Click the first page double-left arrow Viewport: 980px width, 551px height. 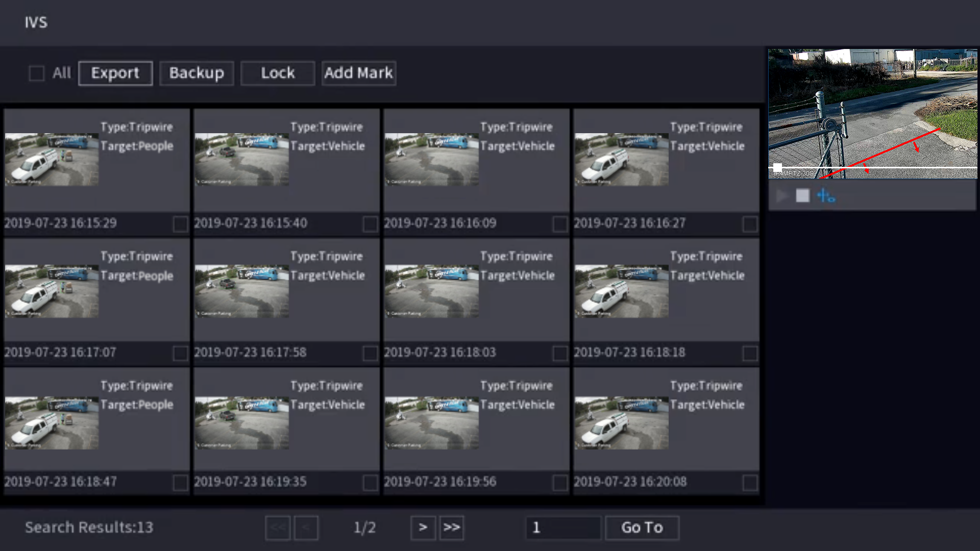278,528
